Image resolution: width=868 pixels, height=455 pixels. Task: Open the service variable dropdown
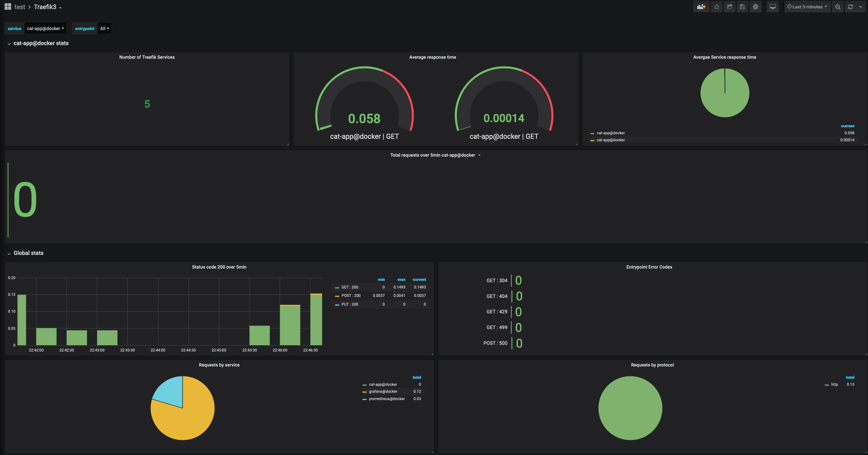tap(45, 28)
